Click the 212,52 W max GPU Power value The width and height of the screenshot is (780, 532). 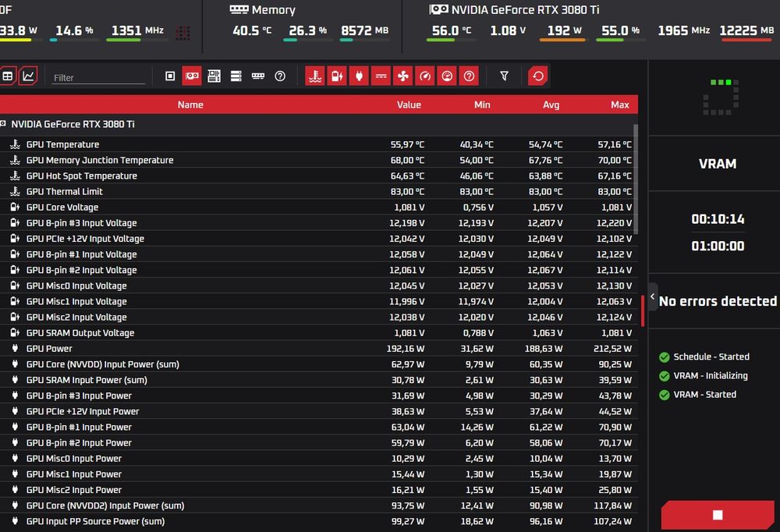point(612,349)
